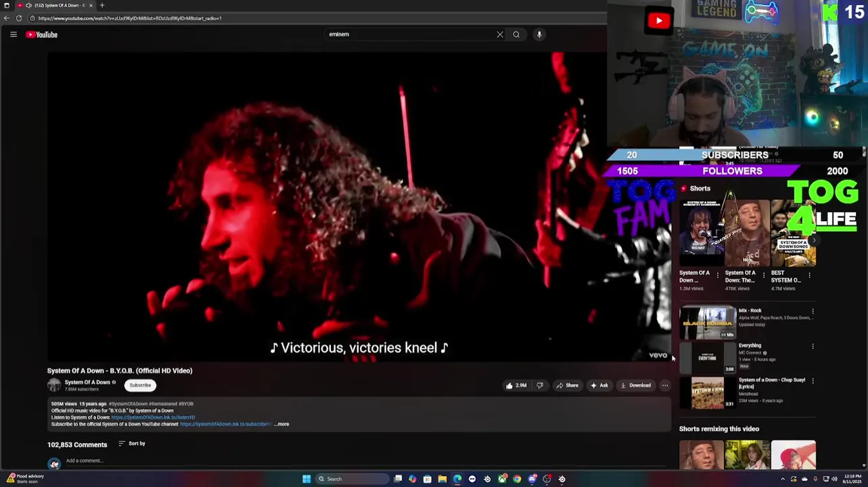
Task: Open options for 'Everything' video
Action: (813, 346)
